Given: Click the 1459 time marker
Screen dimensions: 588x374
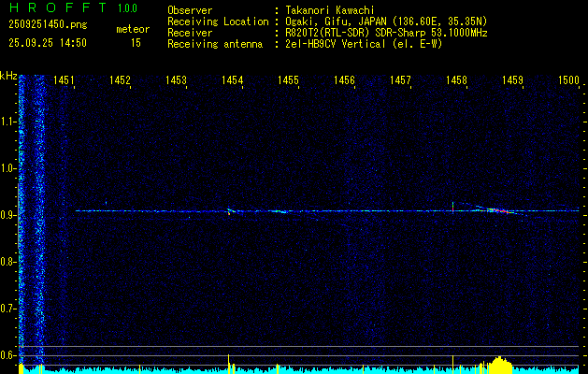Looking at the screenshot, I should pos(512,79).
